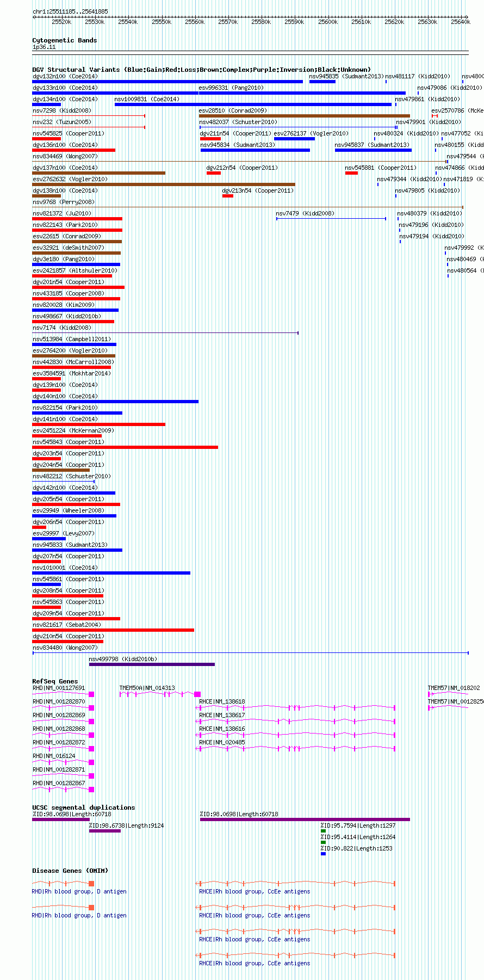Open esv29949 (Wheeler2008) variant label
484x980 pixels.
(x=69, y=510)
